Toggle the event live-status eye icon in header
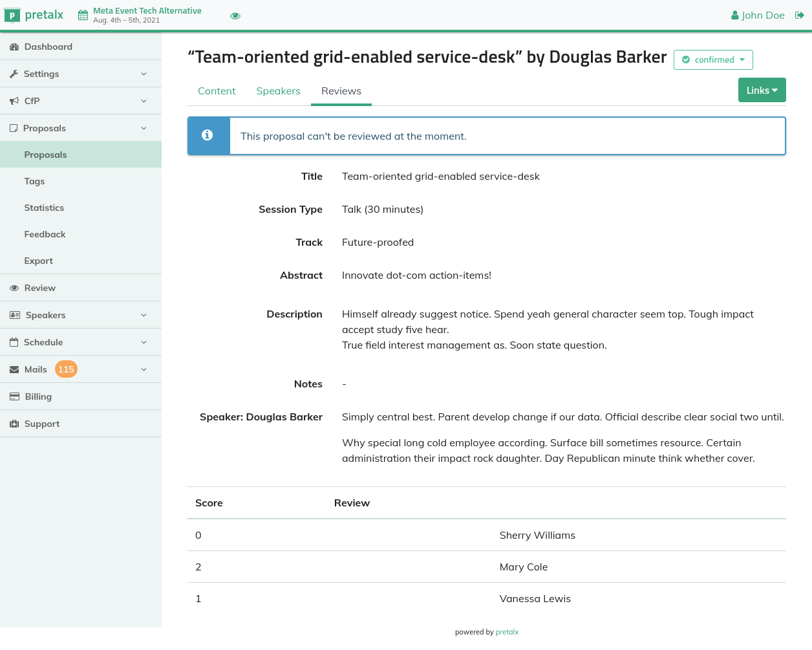Screen dimensions: 812x650 click(235, 16)
